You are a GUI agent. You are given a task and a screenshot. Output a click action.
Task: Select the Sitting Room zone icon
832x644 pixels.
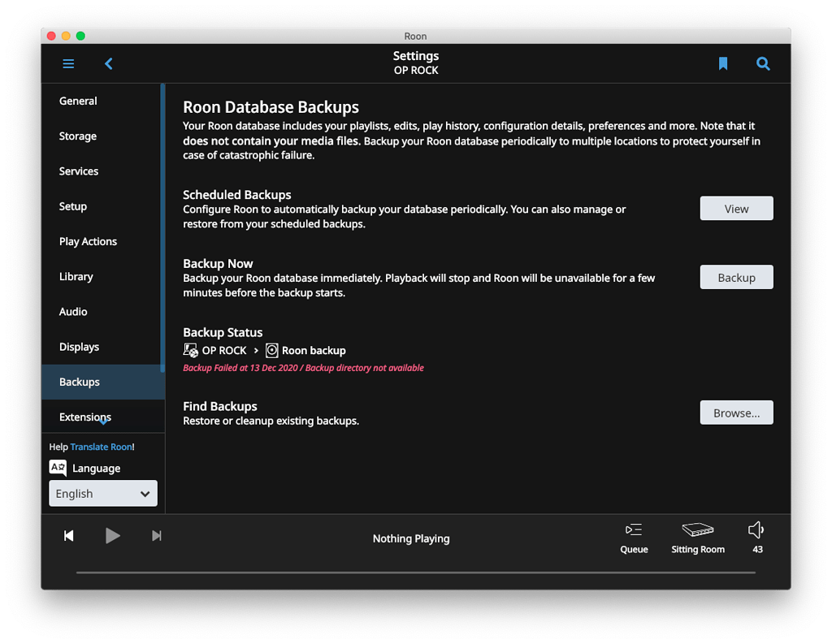(697, 529)
